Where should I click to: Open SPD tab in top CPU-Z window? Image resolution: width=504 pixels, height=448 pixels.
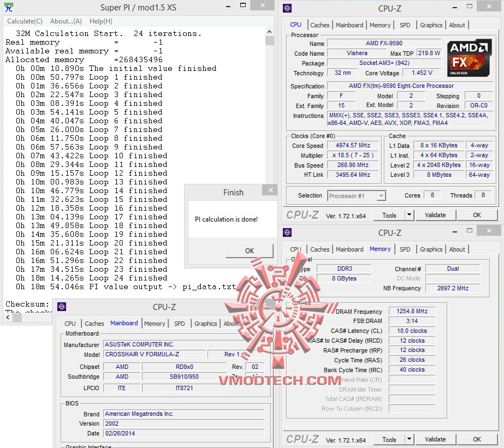click(405, 25)
